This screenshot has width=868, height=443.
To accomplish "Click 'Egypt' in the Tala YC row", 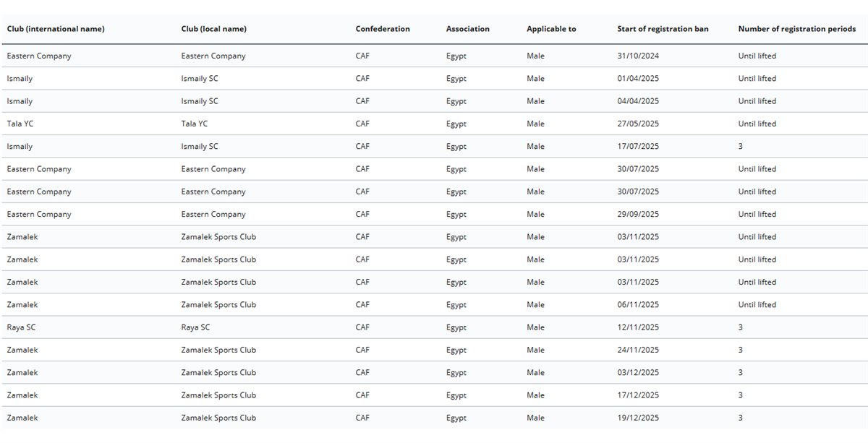I will click(x=456, y=124).
